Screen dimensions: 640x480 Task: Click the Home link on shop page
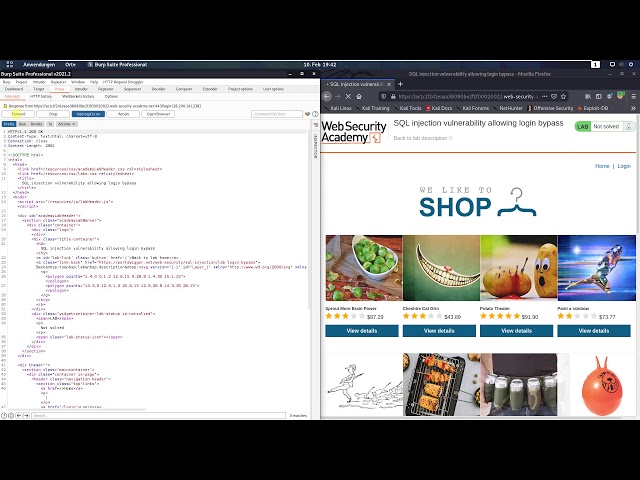coord(602,166)
